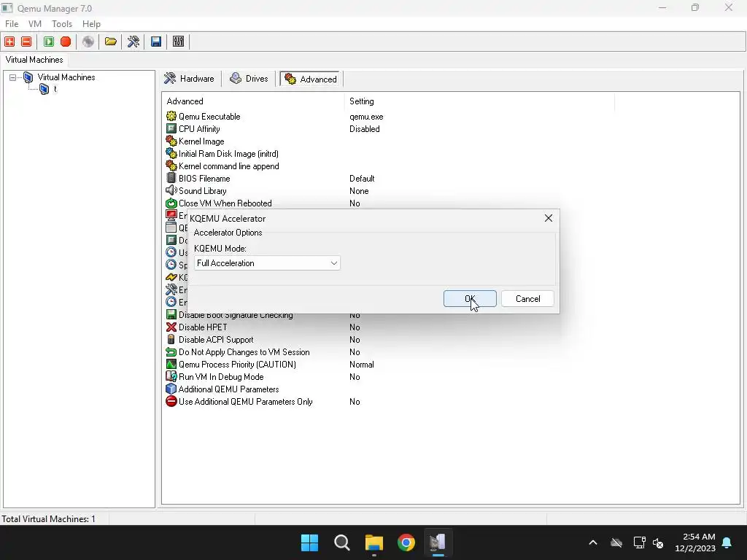Click the muted volume tray icon
Screen dimensions: 747x560
pyautogui.click(x=658, y=542)
